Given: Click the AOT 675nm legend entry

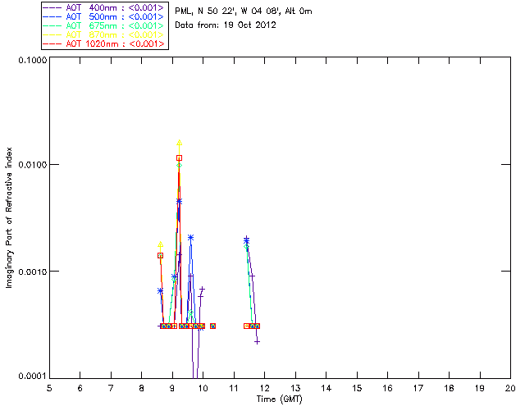Looking at the screenshot, I should click(104, 25).
